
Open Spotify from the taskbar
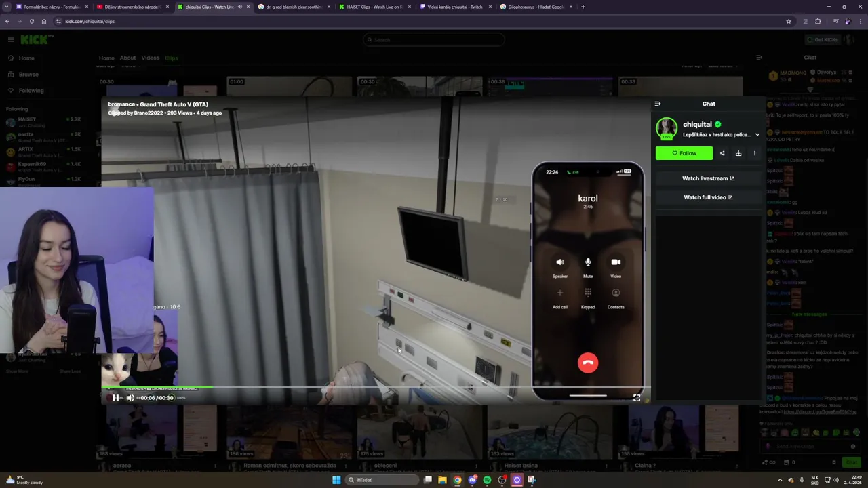click(x=487, y=480)
